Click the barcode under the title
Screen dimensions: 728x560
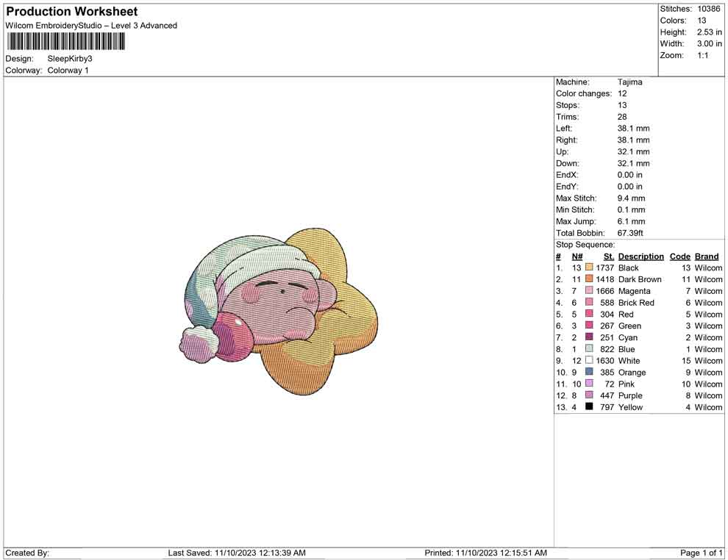pyautogui.click(x=66, y=42)
